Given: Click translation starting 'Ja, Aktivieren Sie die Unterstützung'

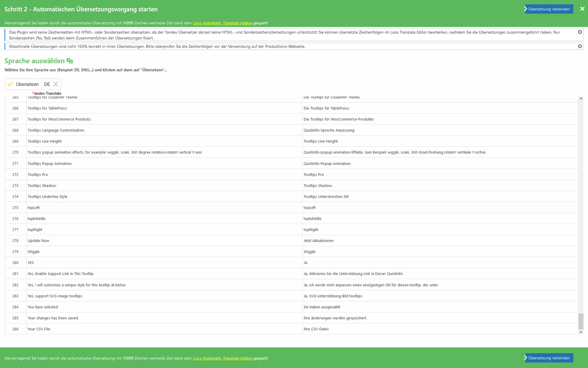Looking at the screenshot, I should coord(353,274).
